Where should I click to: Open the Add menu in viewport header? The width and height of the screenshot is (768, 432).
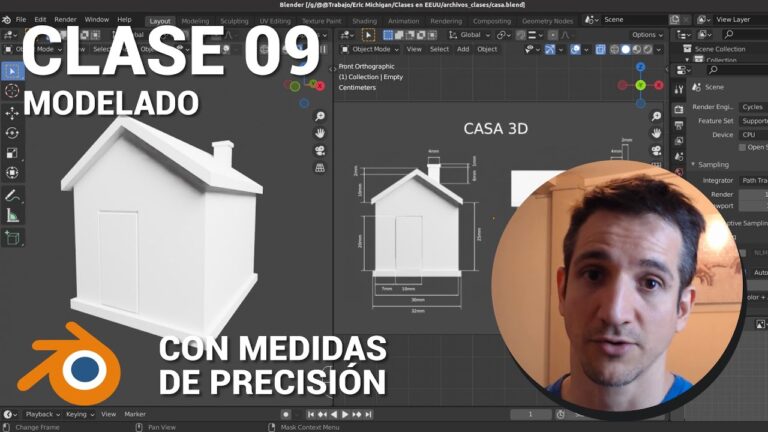pos(463,49)
